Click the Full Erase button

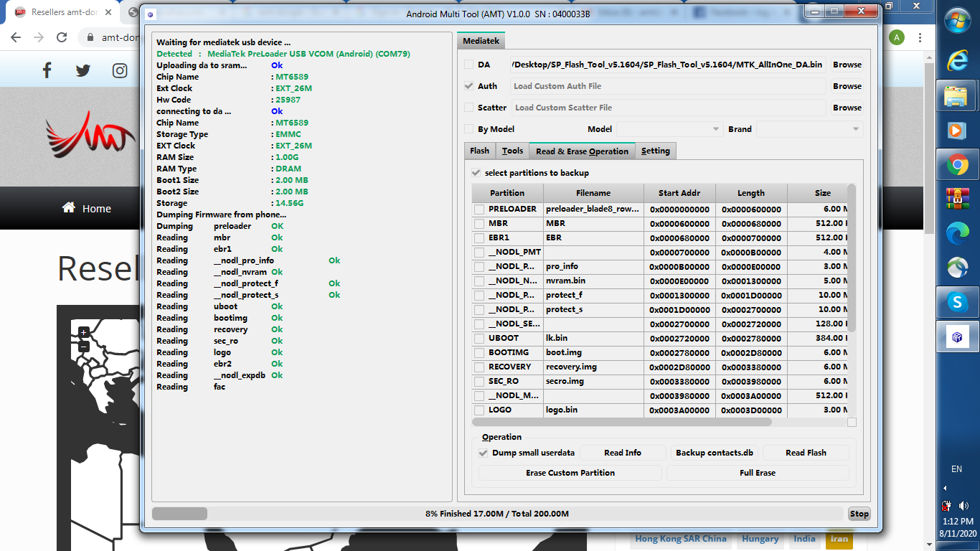(x=758, y=473)
